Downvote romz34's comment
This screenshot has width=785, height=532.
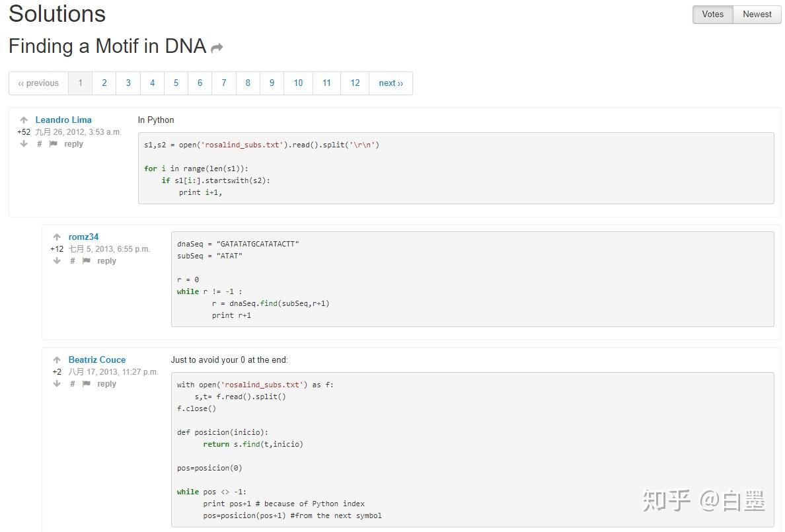57,261
